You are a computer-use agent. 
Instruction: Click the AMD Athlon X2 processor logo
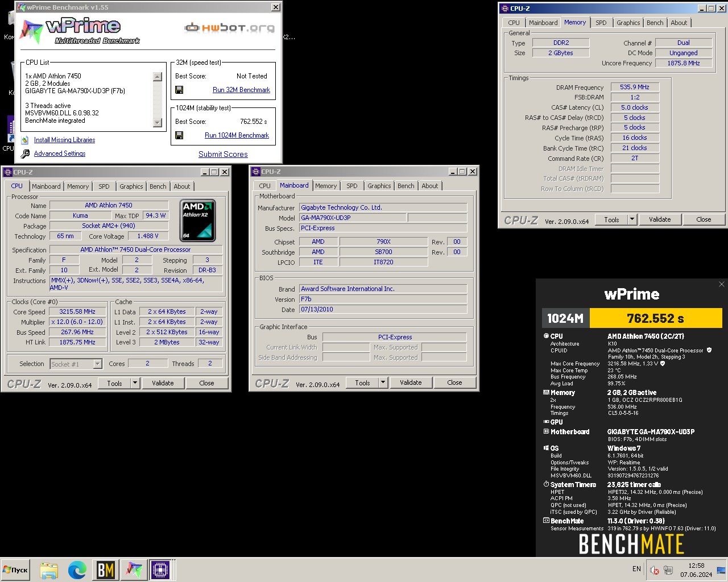[197, 220]
